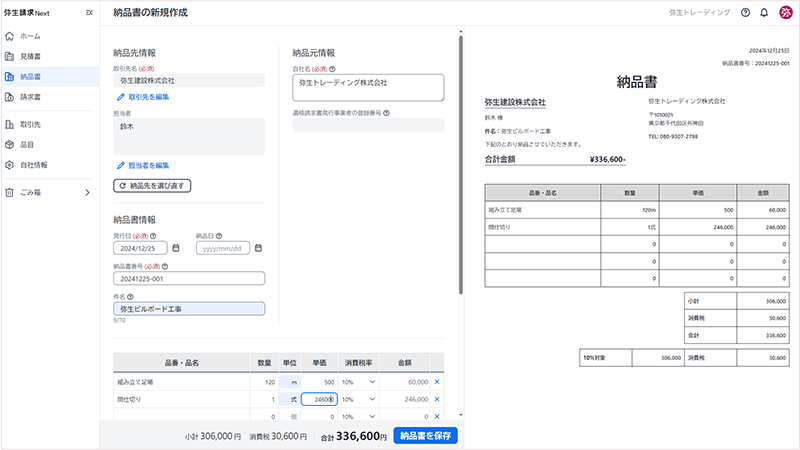Screen dimensions: 800x450
Task: Click the 発行日 date field 2024/12/25
Action: [140, 248]
